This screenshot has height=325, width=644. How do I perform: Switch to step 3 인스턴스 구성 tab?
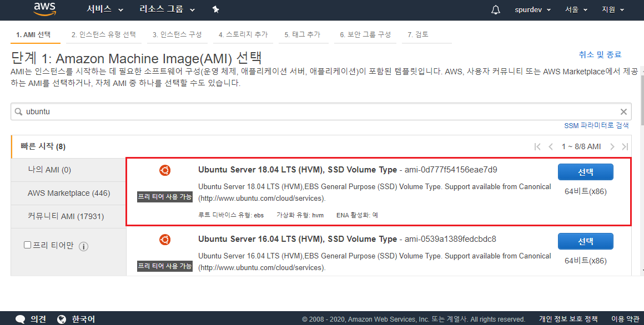(x=177, y=35)
